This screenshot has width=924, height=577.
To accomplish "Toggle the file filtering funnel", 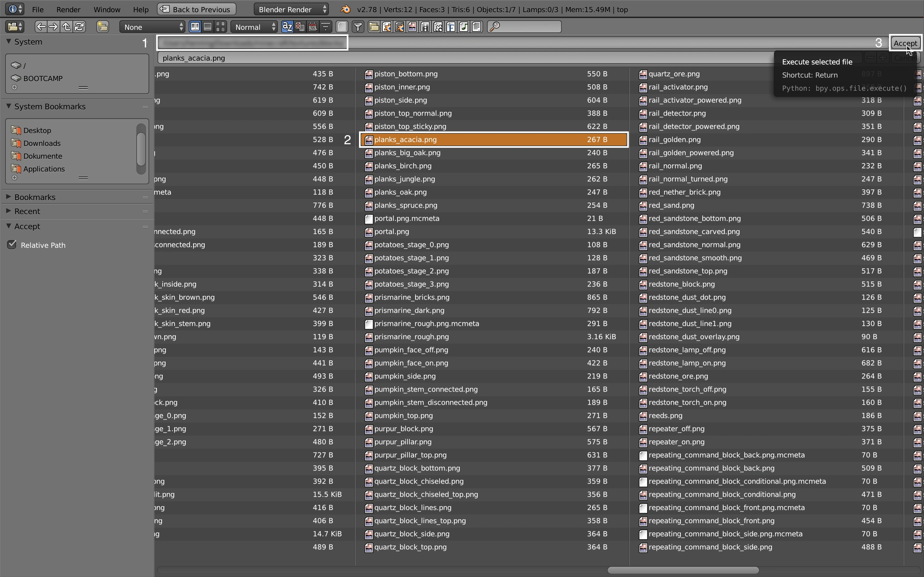I will 358,27.
